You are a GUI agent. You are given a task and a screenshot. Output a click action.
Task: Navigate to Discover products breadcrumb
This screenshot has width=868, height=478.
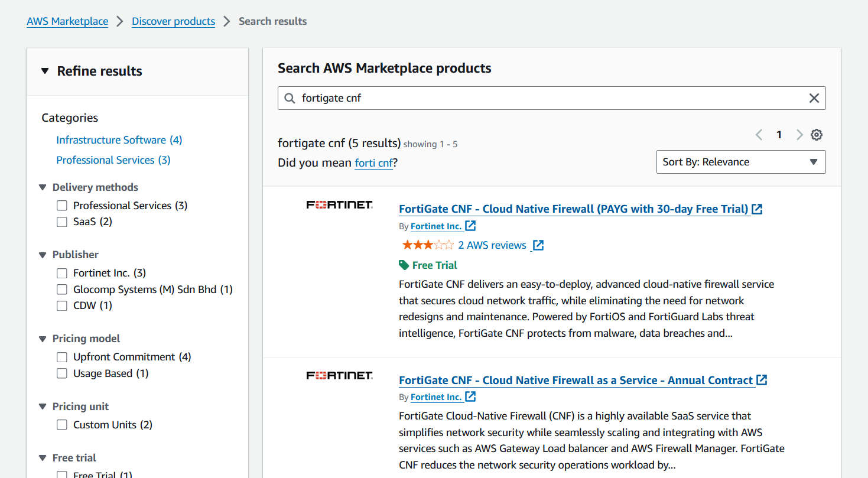[x=173, y=21]
